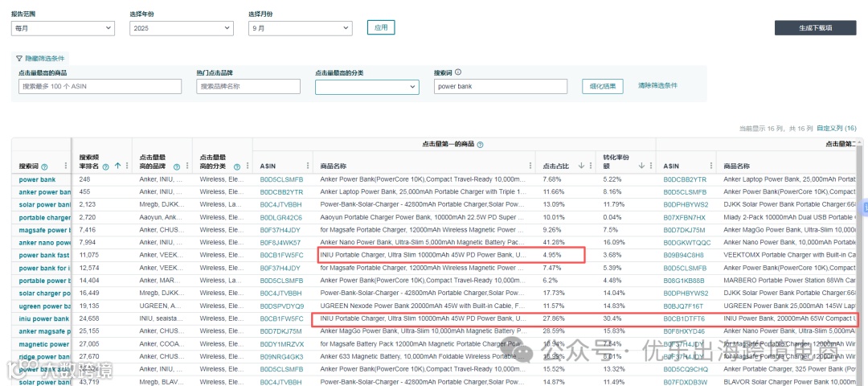
Task: Open second-product ASIN B0CB1DTFT6 link
Action: coord(684,319)
